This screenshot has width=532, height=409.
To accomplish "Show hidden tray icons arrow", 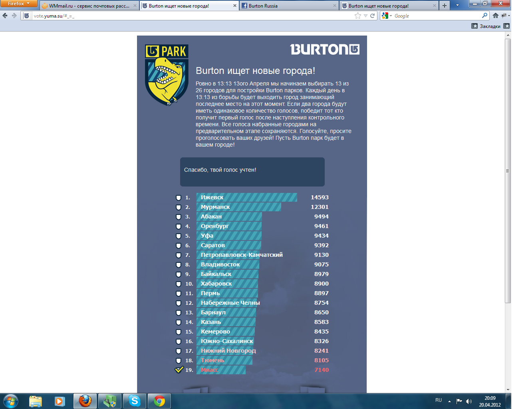I will pos(449,401).
